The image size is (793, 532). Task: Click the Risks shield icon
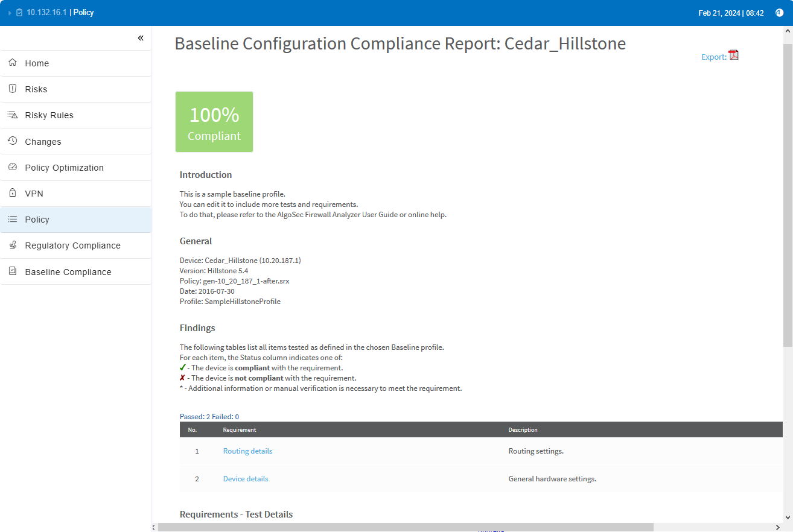click(12, 89)
